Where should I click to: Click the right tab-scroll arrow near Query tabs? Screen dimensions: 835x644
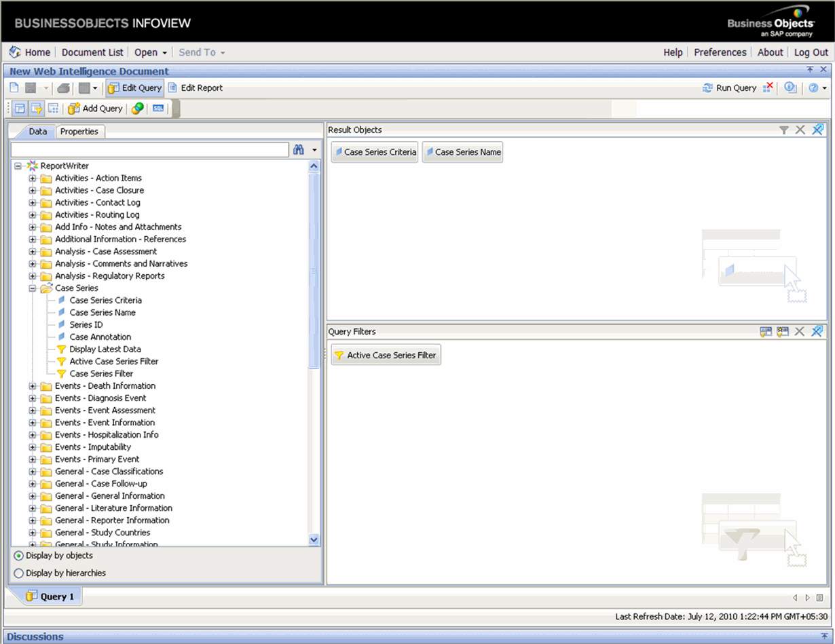[808, 598]
